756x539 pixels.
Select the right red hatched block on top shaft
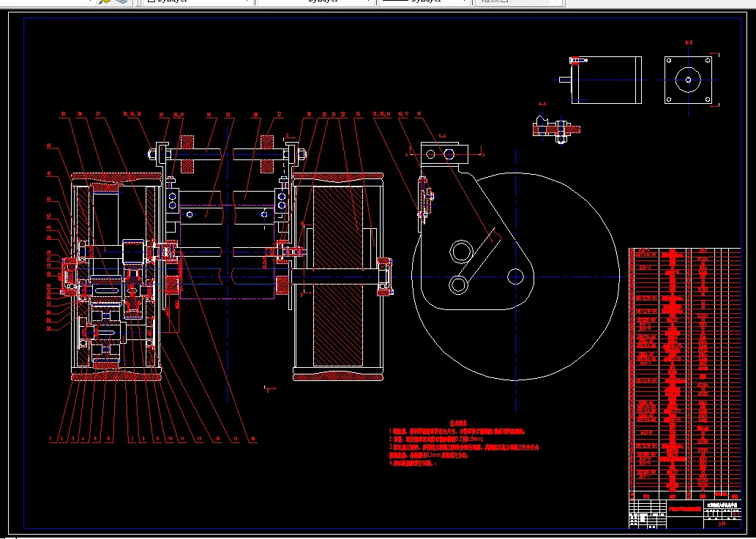[266, 154]
